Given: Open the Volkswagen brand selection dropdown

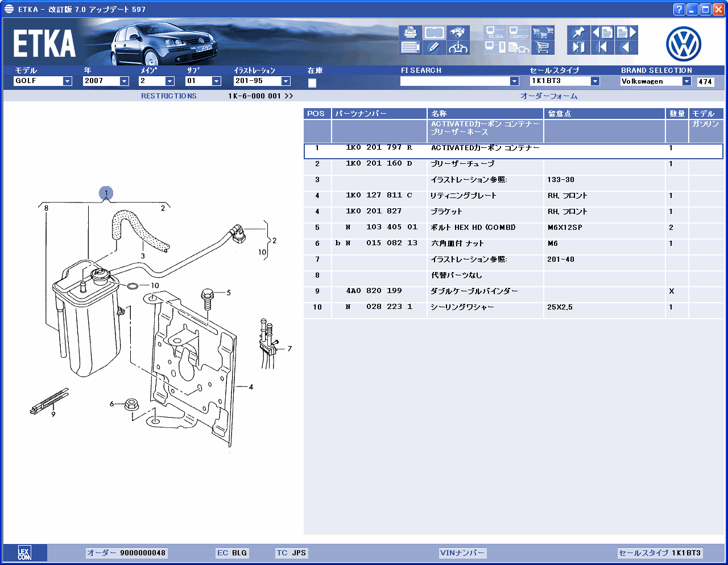Looking at the screenshot, I should pos(686,81).
